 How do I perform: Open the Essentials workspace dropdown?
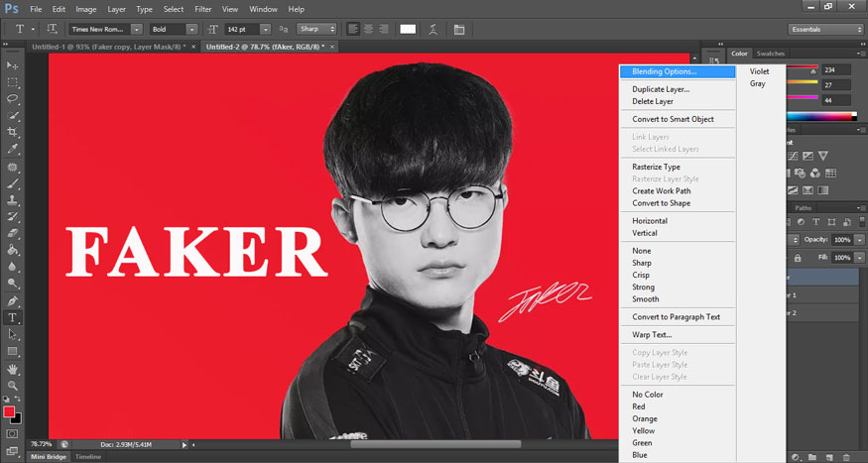click(825, 30)
